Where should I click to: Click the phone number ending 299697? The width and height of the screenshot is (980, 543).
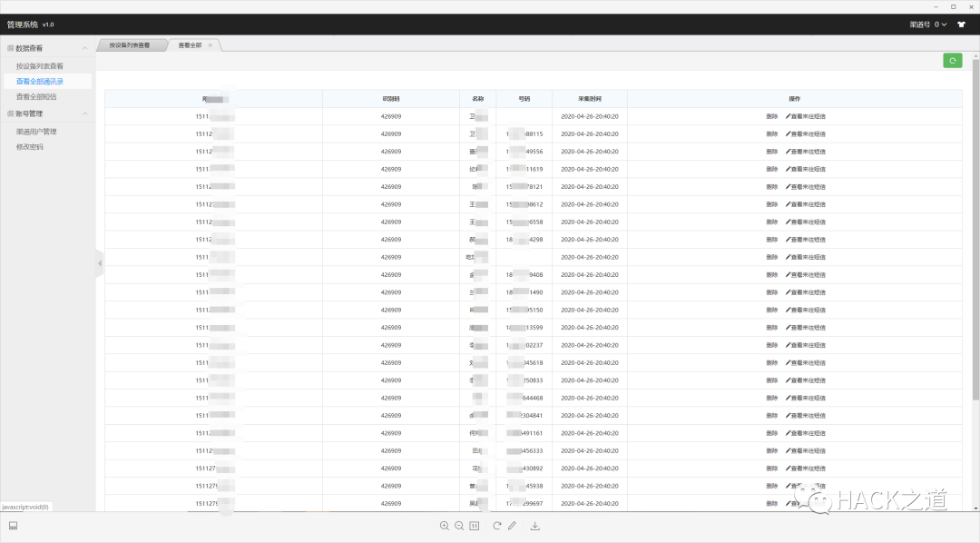coord(524,504)
